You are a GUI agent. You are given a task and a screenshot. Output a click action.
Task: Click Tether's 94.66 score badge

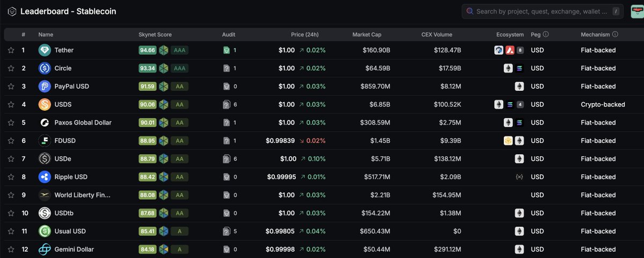pos(147,50)
